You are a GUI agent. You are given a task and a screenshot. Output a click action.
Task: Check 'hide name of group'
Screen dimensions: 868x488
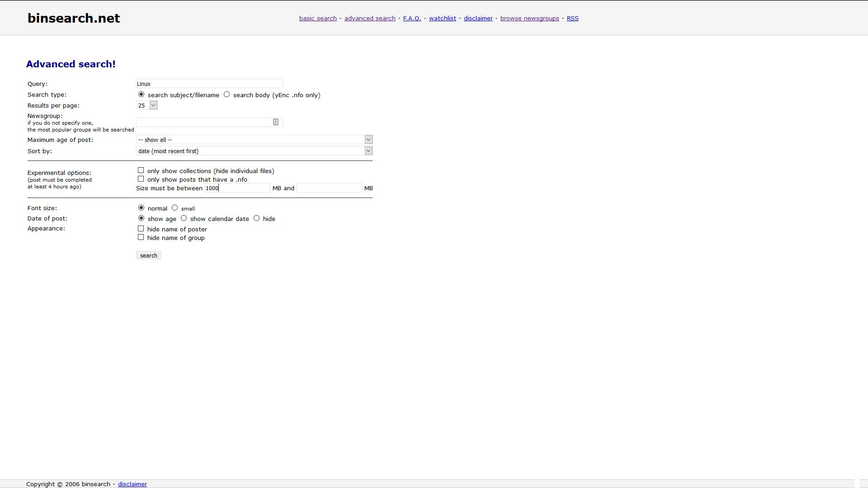[x=141, y=237]
